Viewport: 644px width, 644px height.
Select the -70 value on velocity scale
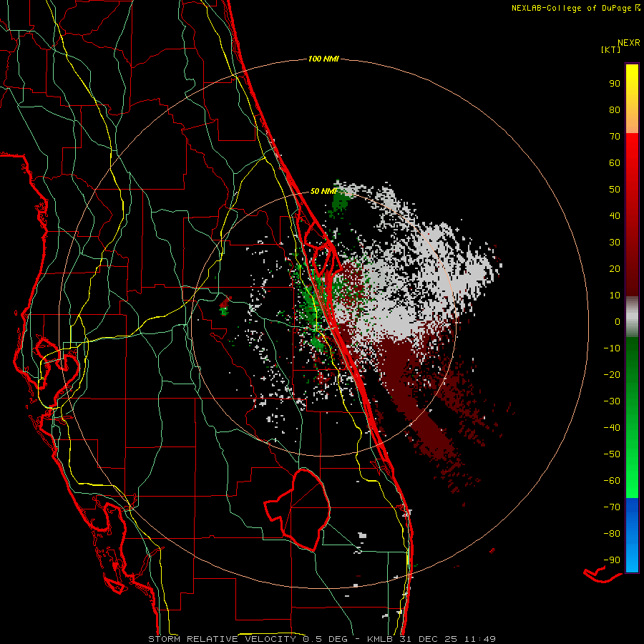click(x=612, y=507)
